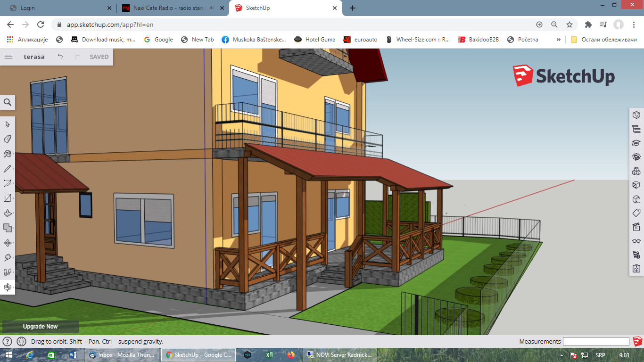Open the Instructor graduation cap panel

[x=636, y=143]
